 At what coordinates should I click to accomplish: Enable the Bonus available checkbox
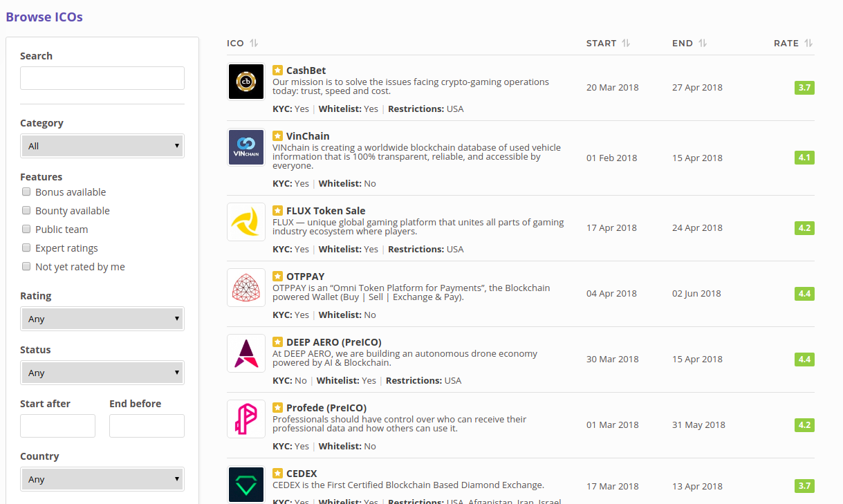(26, 192)
